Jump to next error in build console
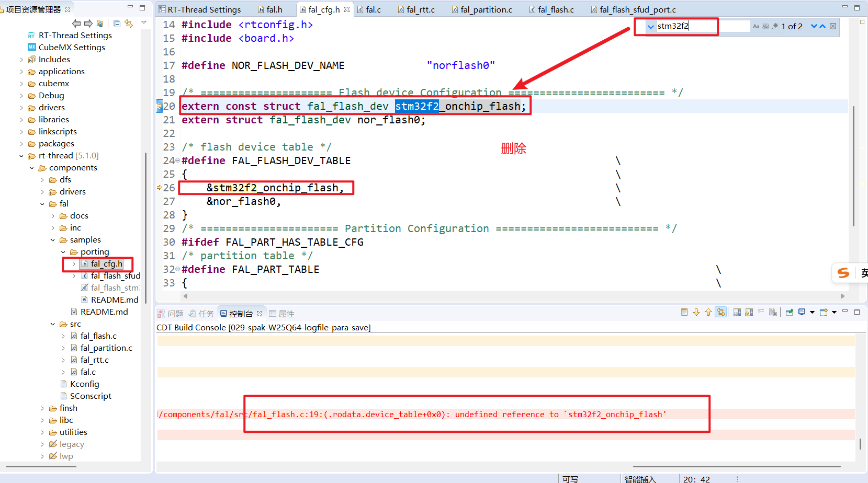Viewport: 868px width, 483px height. pyautogui.click(x=696, y=312)
